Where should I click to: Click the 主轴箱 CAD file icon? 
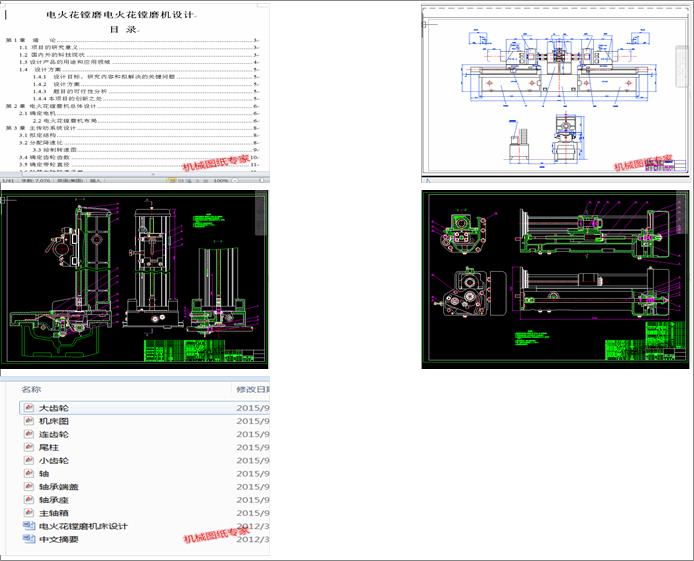(x=29, y=513)
